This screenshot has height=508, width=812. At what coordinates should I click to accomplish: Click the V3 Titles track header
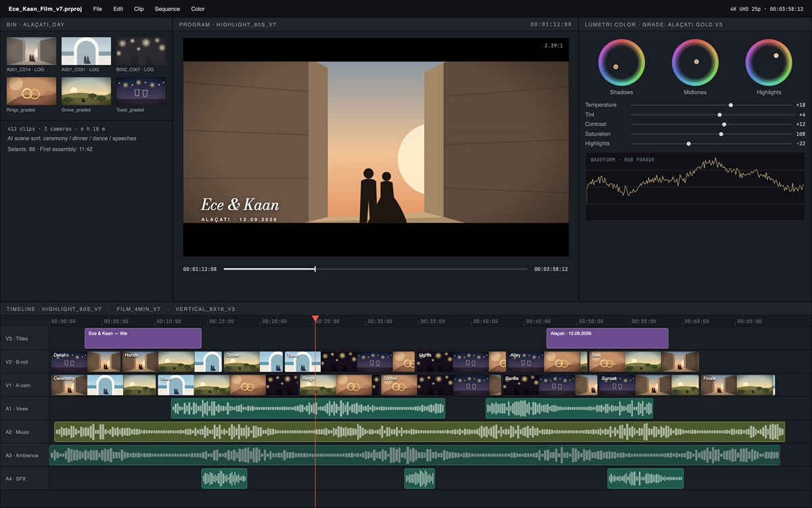pos(24,338)
